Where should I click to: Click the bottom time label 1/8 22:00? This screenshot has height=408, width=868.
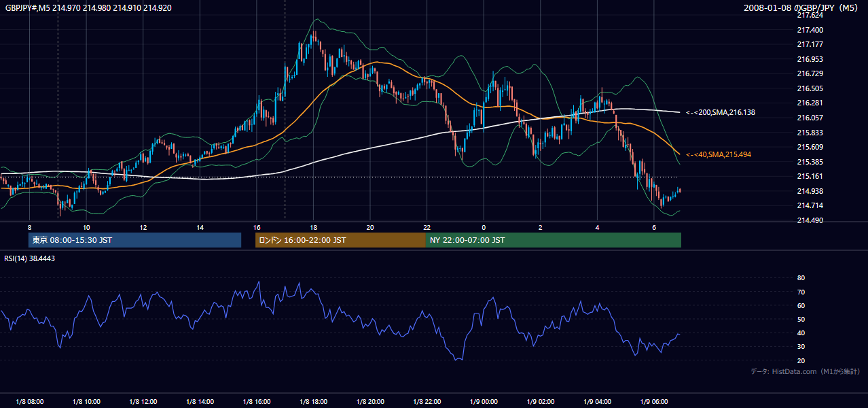(x=427, y=401)
